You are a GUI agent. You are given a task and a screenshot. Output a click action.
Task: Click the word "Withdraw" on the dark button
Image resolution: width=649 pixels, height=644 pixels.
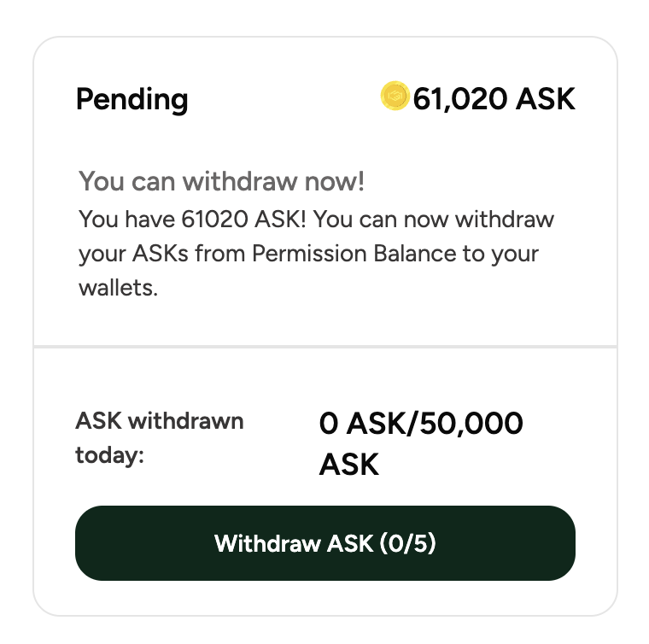coord(267,543)
